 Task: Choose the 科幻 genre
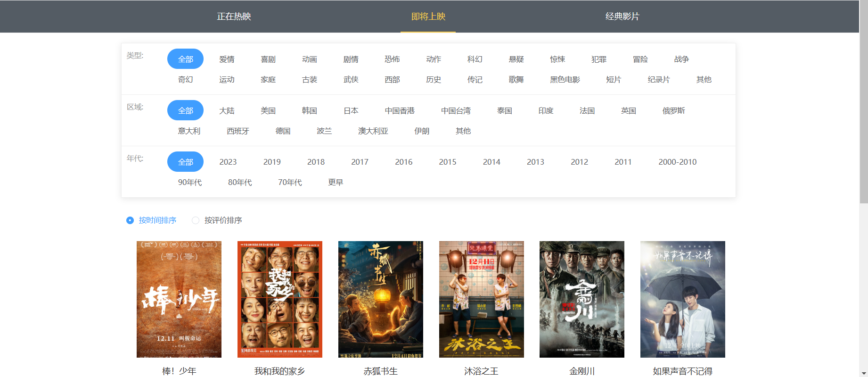(475, 59)
